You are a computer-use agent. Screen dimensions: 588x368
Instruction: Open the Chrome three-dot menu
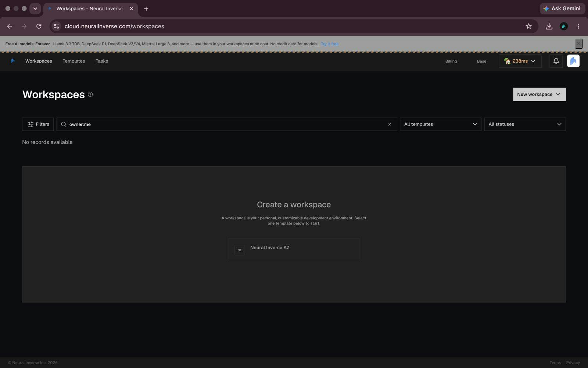[578, 26]
